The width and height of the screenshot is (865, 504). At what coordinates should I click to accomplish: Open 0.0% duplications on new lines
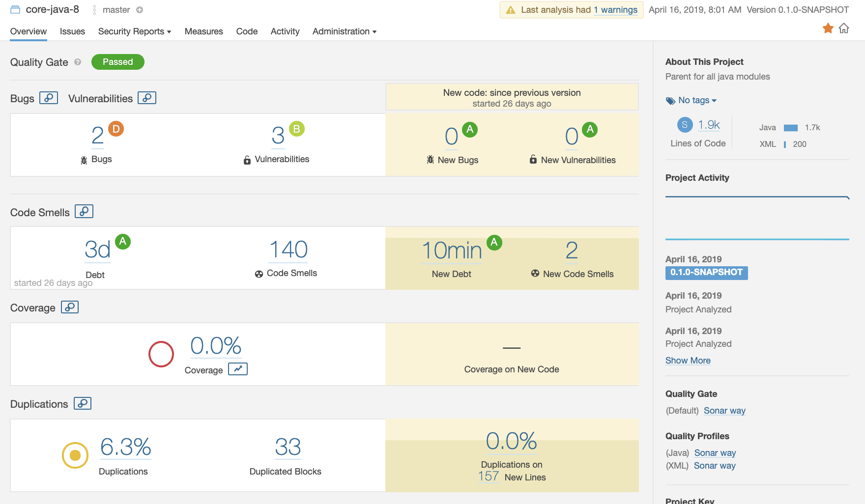511,441
